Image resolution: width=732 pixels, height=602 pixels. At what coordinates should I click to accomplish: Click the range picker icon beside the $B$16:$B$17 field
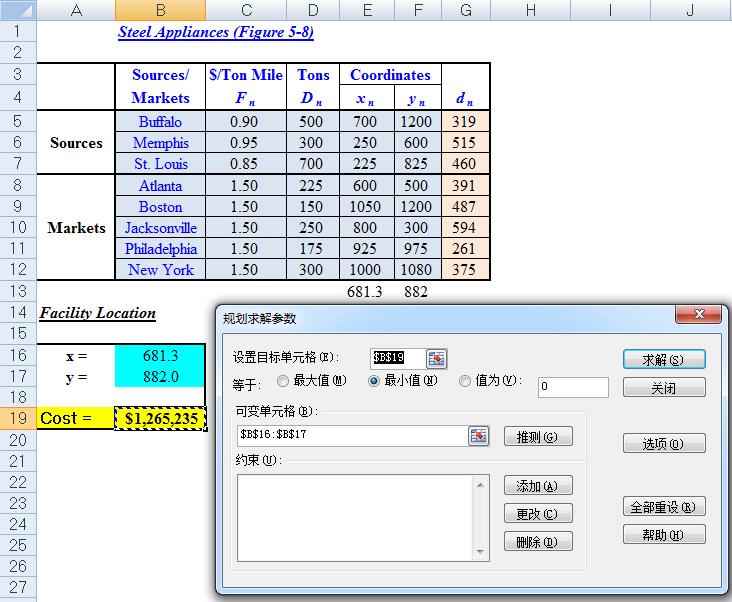(x=479, y=435)
